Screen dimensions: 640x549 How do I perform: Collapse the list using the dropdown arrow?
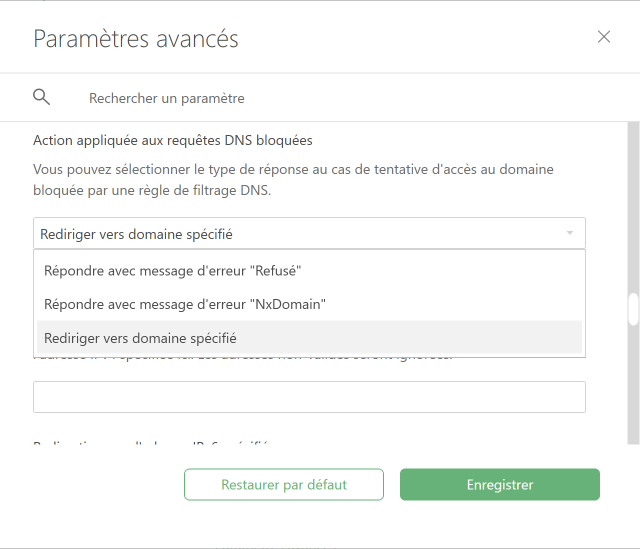570,233
